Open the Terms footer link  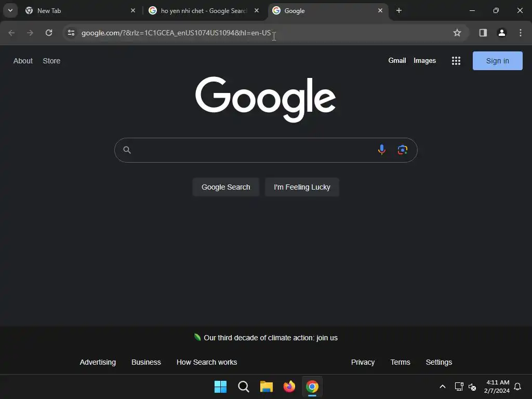point(401,362)
